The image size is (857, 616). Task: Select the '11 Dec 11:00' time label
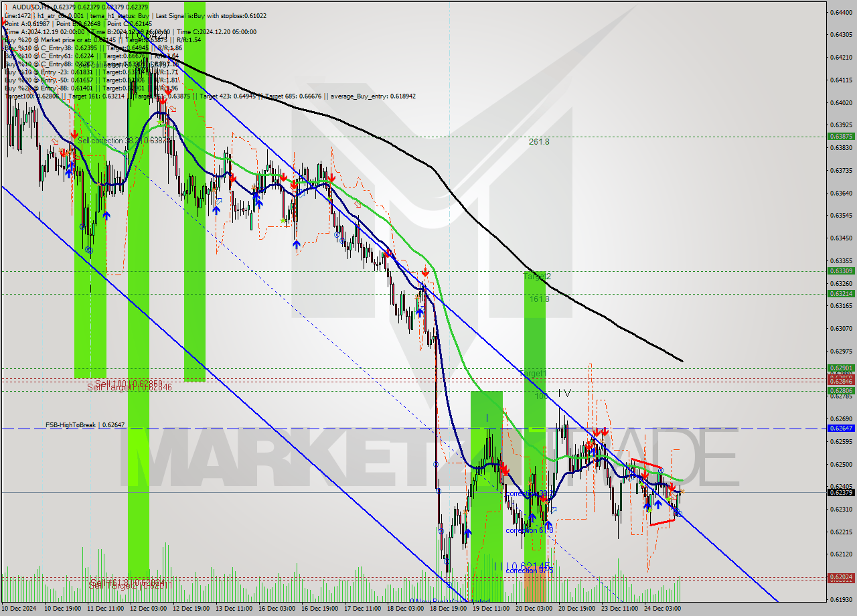click(106, 608)
